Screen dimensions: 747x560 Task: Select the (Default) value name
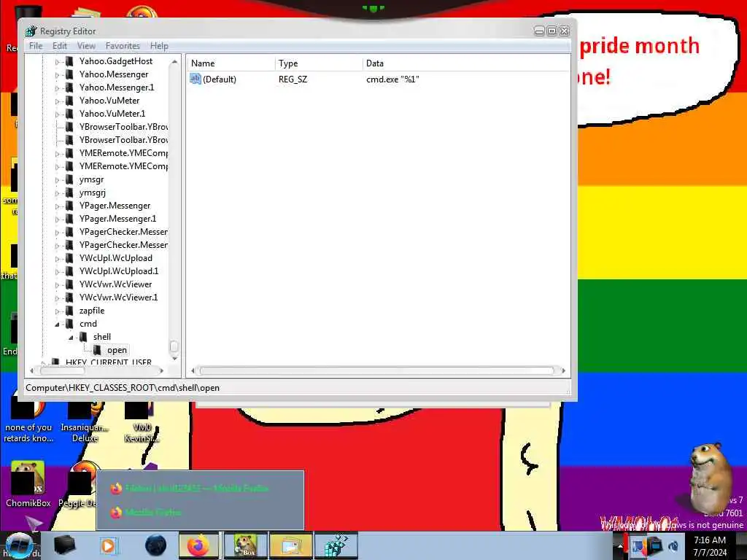click(220, 79)
